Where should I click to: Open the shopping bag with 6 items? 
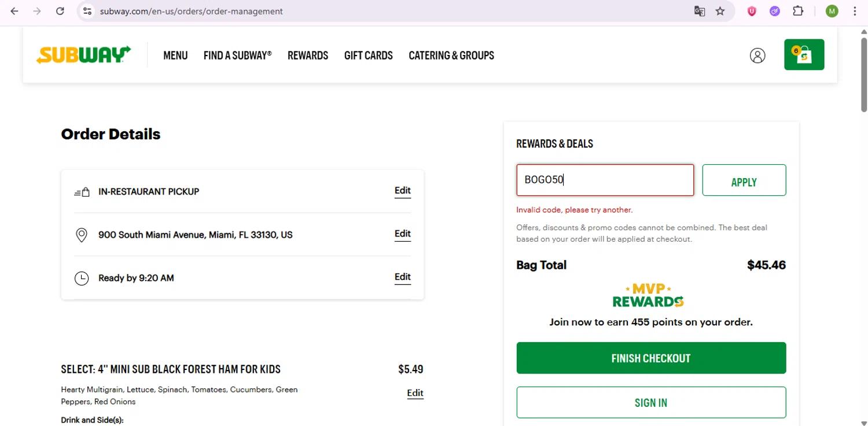804,54
